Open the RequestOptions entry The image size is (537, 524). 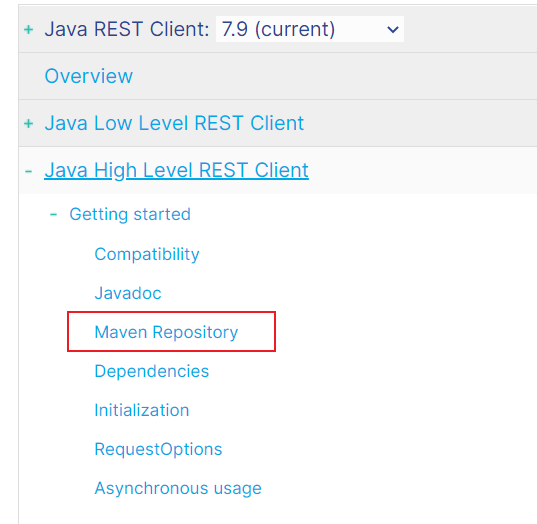pyautogui.click(x=158, y=449)
